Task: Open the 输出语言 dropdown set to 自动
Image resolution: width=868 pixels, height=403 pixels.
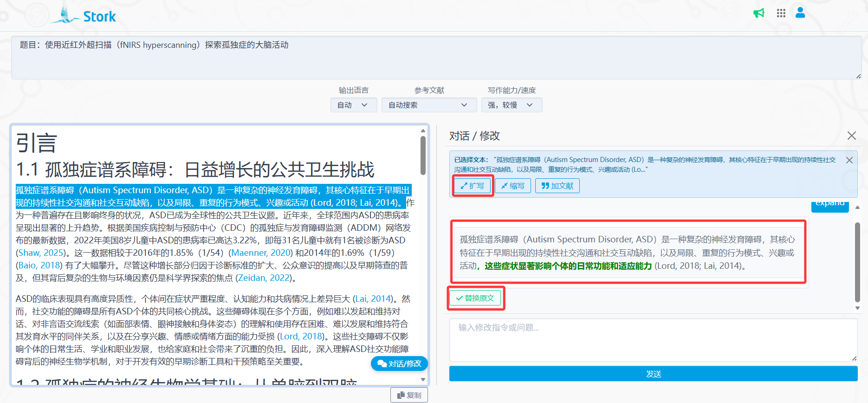Action: pos(353,105)
